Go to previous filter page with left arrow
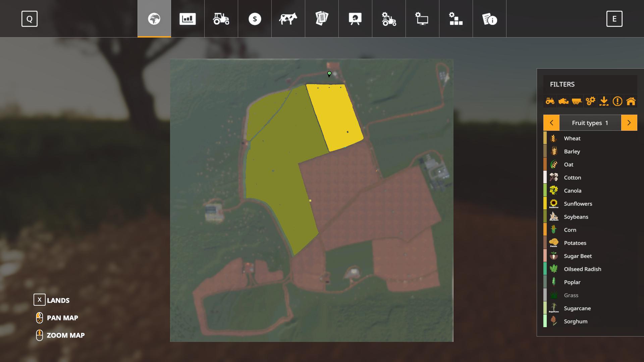Viewport: 644px width, 362px height. [x=551, y=123]
